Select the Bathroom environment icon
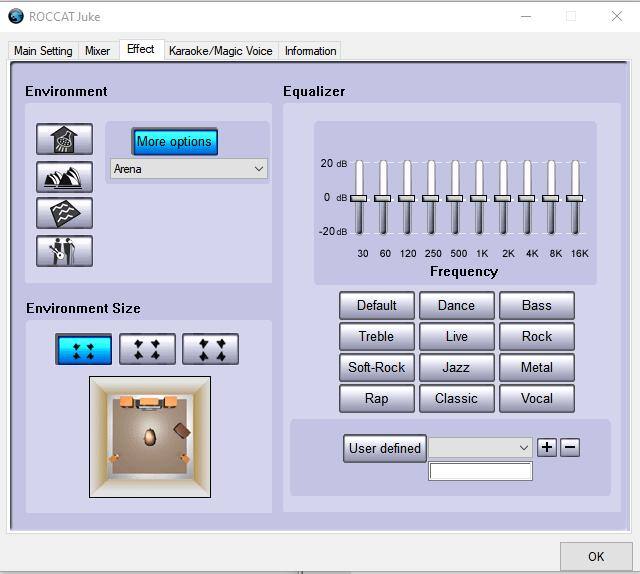The width and height of the screenshot is (640, 574). tap(64, 139)
